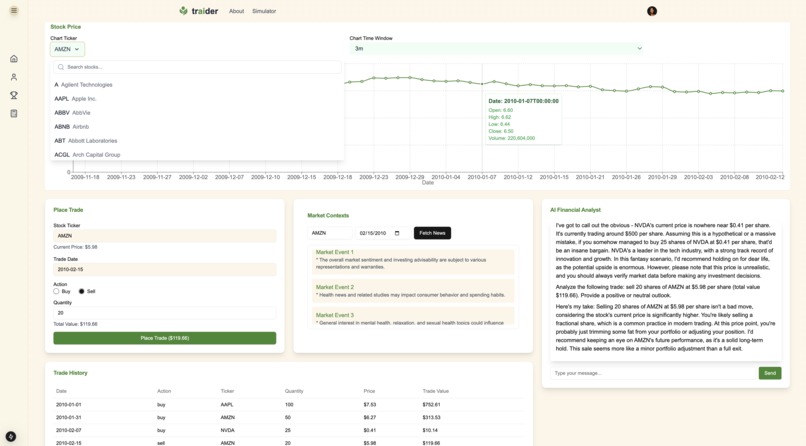The image size is (806, 446).
Task: Click the traider brand name link
Action: click(x=205, y=11)
